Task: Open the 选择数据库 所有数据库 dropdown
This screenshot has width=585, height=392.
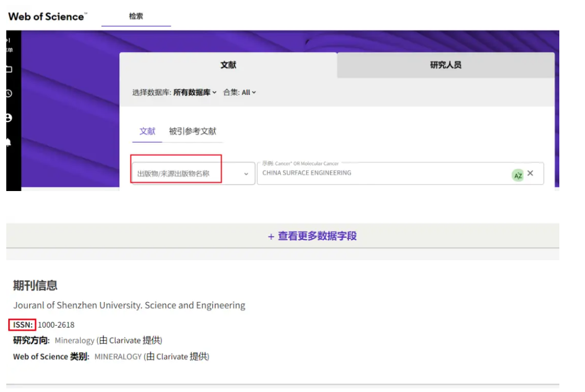Action: point(195,93)
